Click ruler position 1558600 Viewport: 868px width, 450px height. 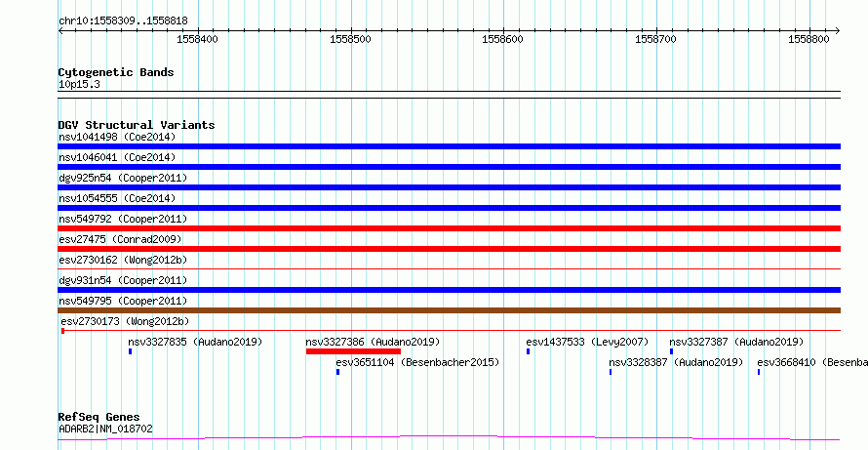click(503, 40)
